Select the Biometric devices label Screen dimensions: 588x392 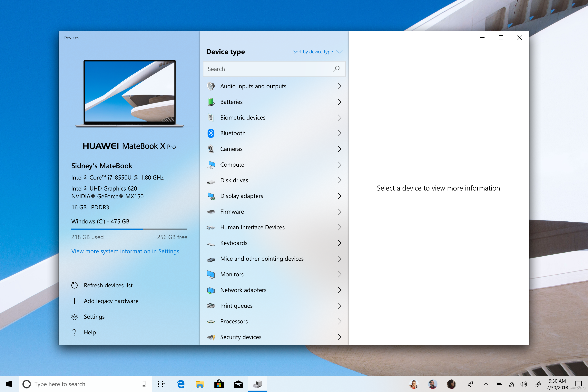coord(243,117)
